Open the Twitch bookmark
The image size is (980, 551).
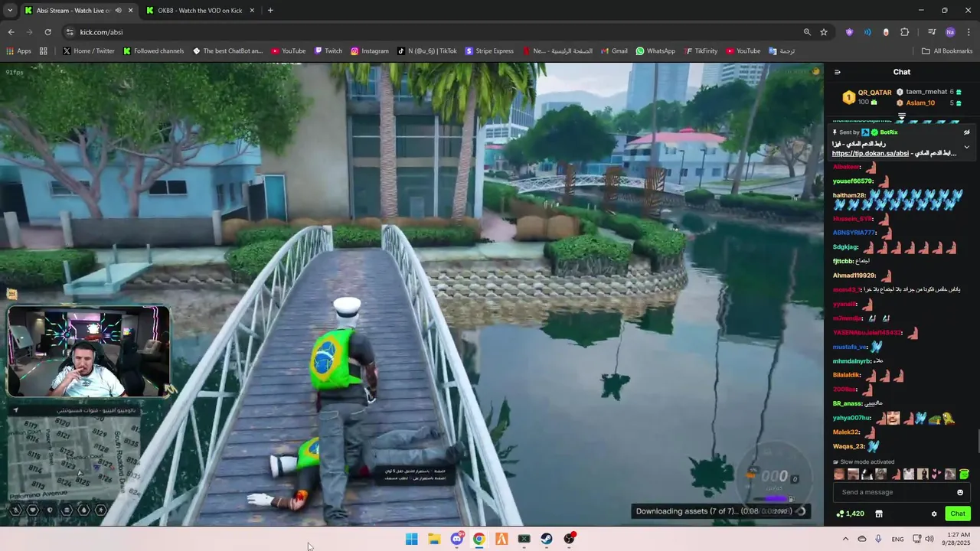coord(328,51)
